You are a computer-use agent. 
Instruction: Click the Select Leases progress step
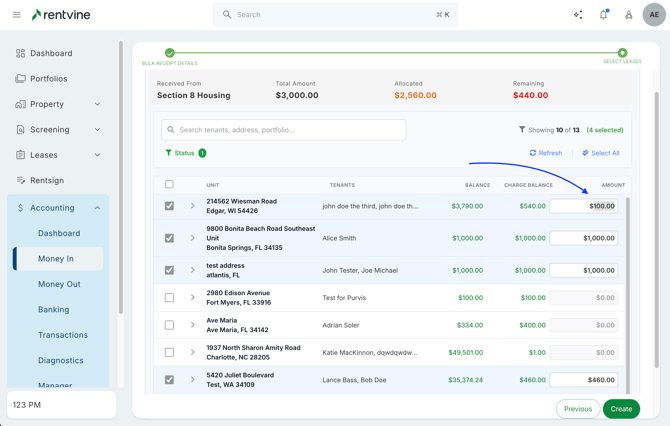(622, 53)
